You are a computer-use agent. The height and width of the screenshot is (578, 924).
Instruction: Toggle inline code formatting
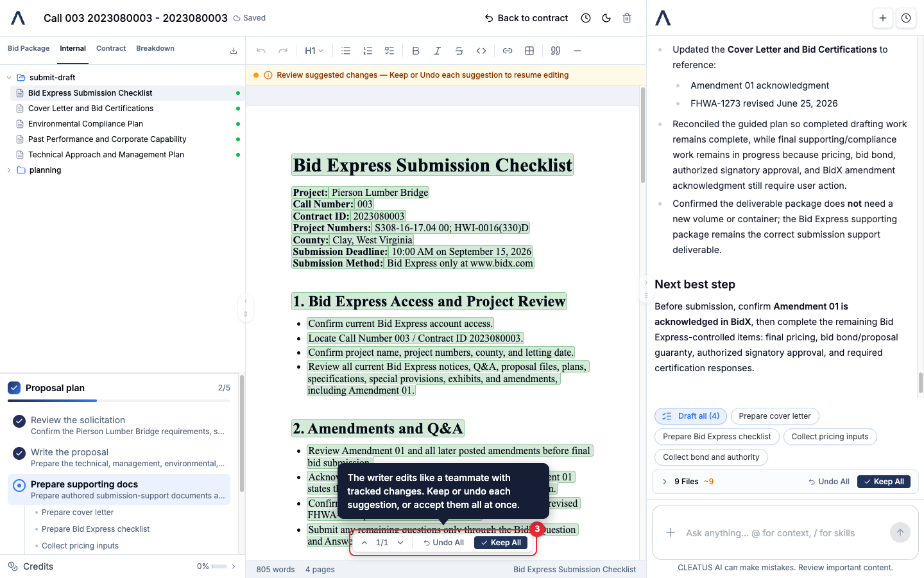481,51
